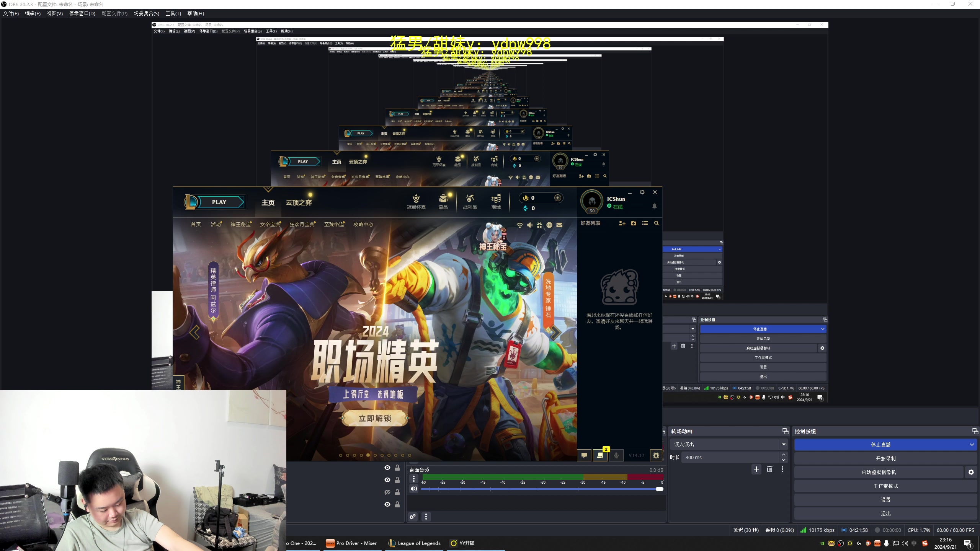Click the plus button beside currency balance
The width and height of the screenshot is (980, 551).
point(558,198)
